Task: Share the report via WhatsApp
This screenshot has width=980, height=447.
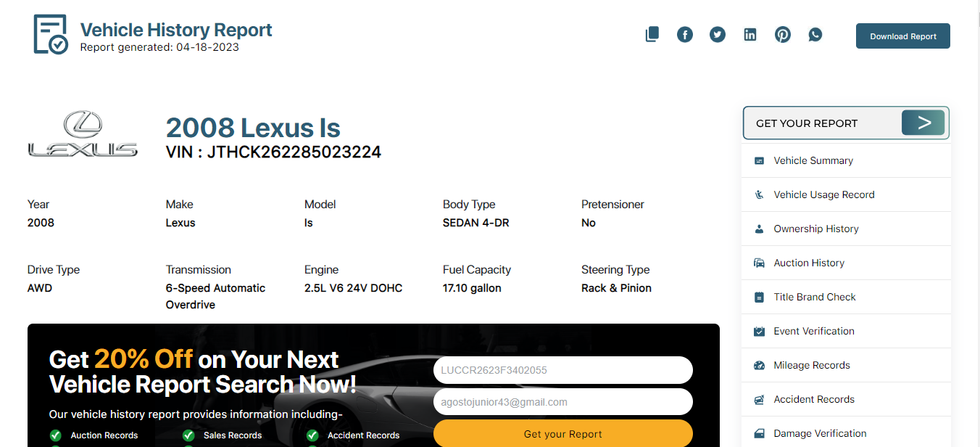Action: [815, 34]
